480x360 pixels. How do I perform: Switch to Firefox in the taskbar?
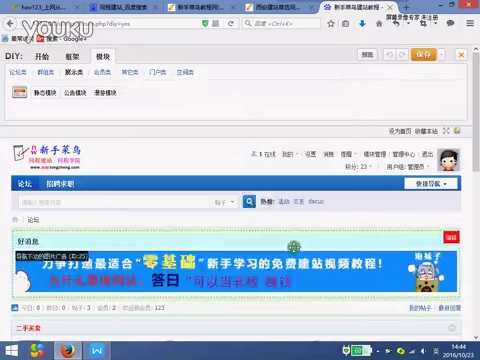(x=68, y=351)
